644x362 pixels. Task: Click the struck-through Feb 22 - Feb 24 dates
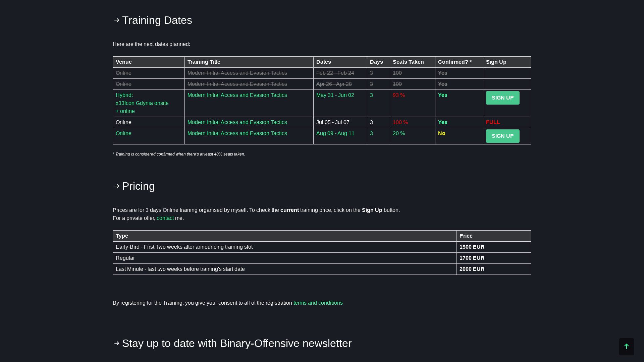pos(335,73)
